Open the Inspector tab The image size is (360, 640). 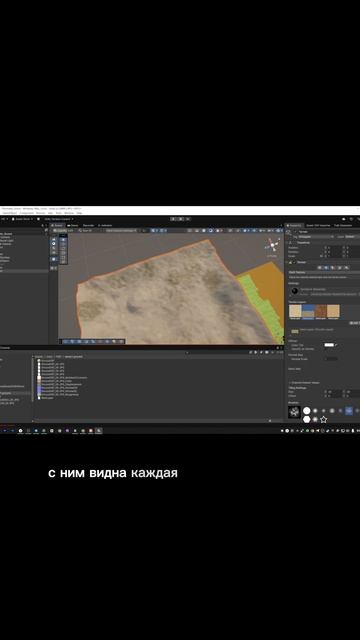point(294,225)
